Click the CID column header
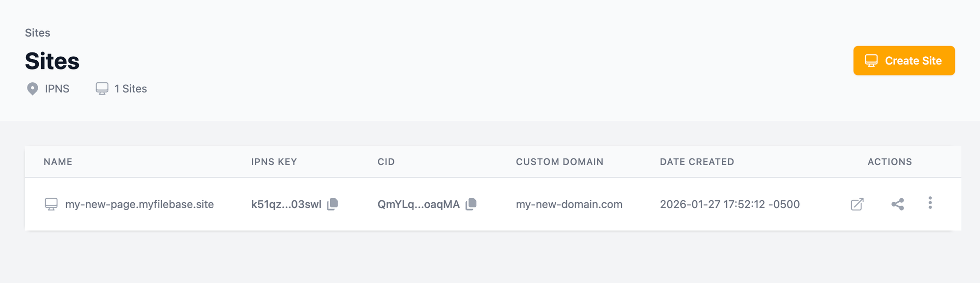The image size is (980, 283). pyautogui.click(x=386, y=162)
